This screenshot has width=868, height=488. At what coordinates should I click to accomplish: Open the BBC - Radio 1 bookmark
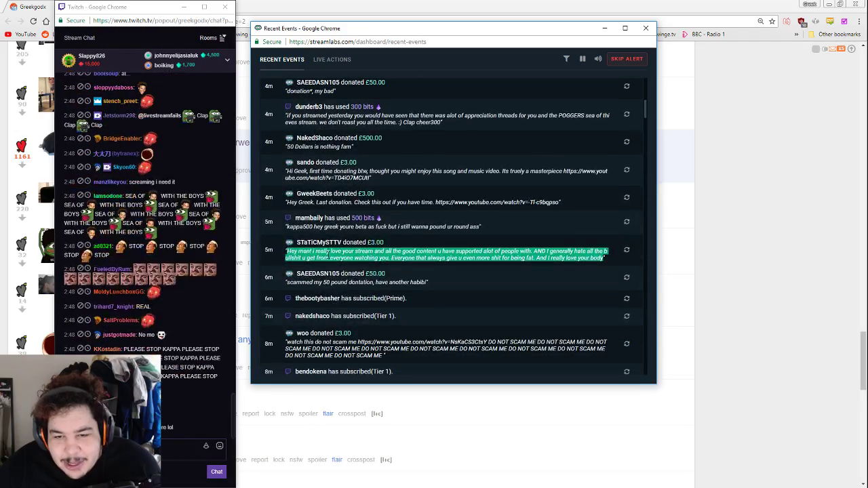(703, 35)
